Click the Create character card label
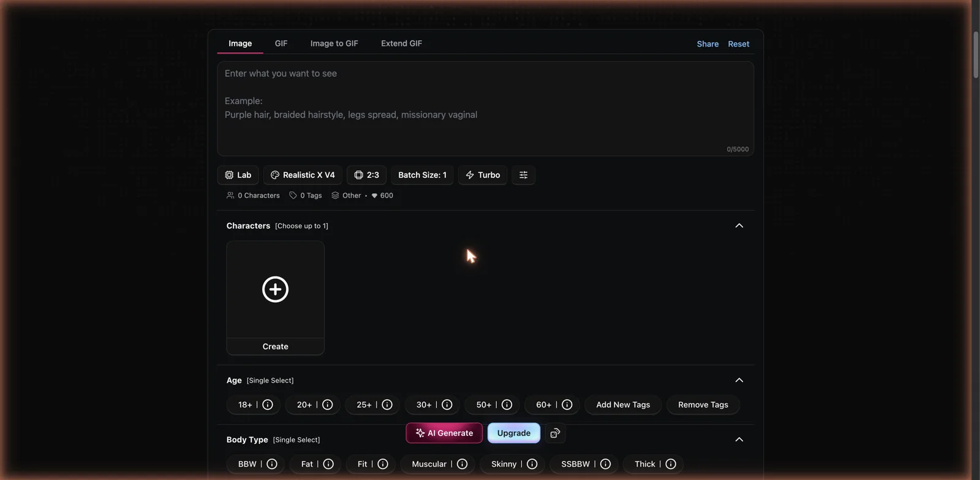Image resolution: width=980 pixels, height=480 pixels. (276, 346)
